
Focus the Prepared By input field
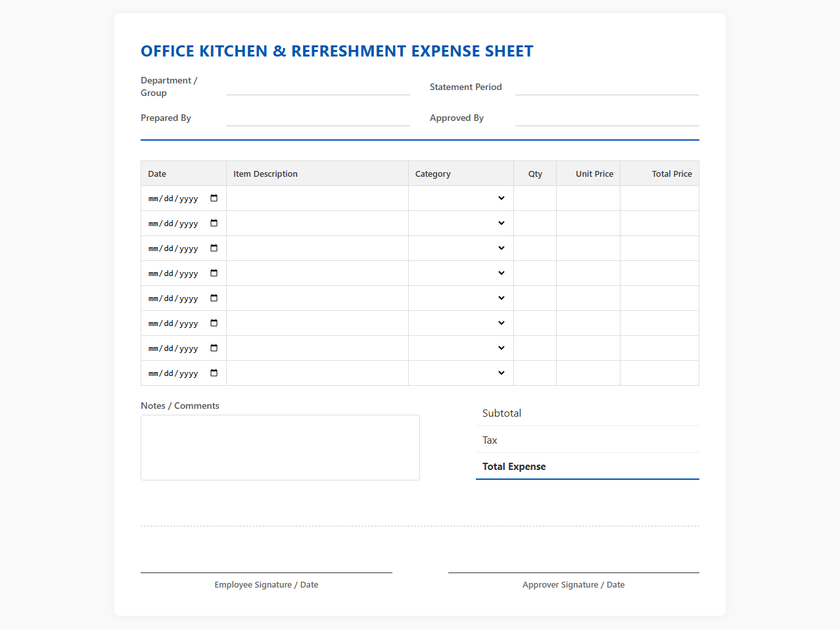coord(318,118)
